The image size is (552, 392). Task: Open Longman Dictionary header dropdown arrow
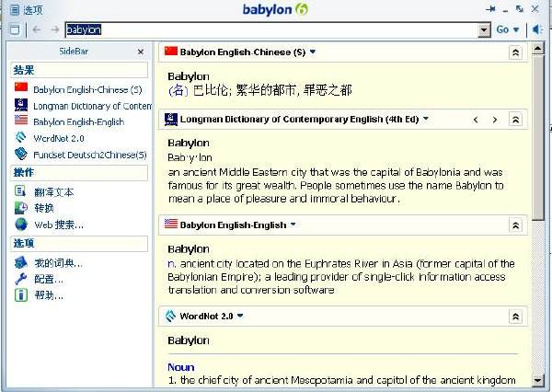(x=426, y=119)
